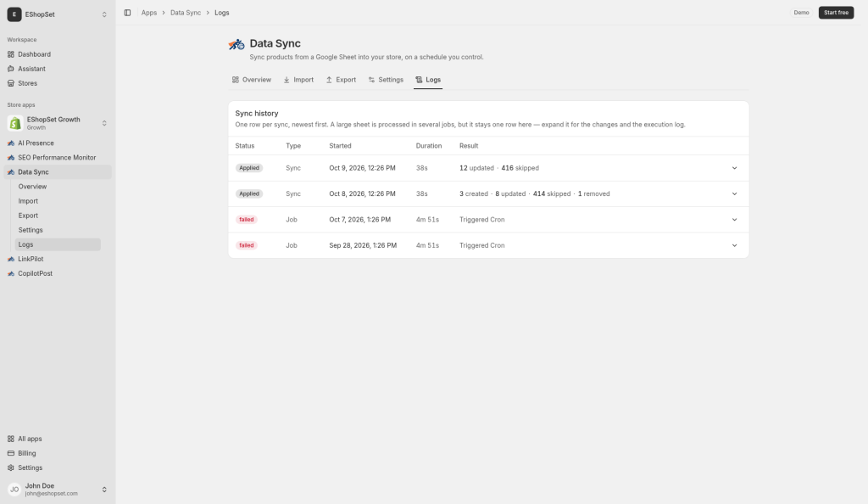Click the Type column header
Screen dimensions: 868x504
pos(293,146)
